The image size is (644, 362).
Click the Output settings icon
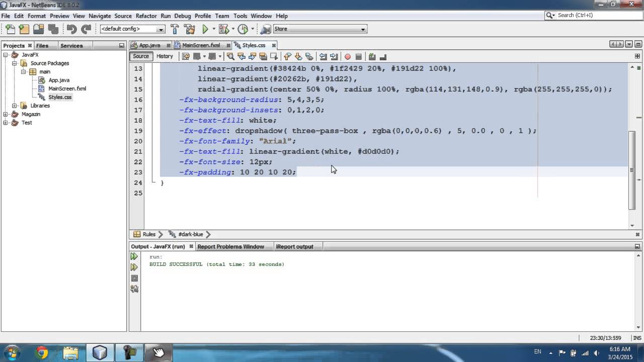(134, 289)
